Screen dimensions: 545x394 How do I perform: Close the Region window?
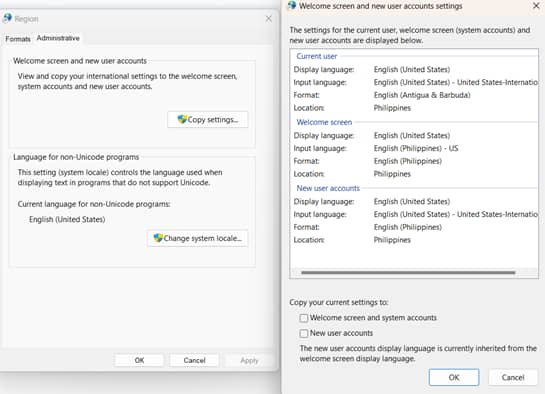tap(269, 19)
